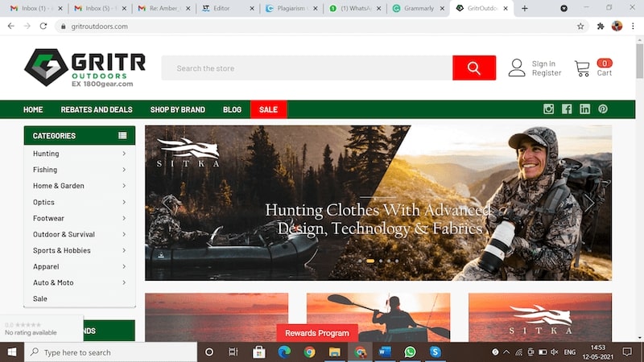Open the Sitka sunset promo thumbnail
Viewport: 644px width, 362px height.
[540, 318]
